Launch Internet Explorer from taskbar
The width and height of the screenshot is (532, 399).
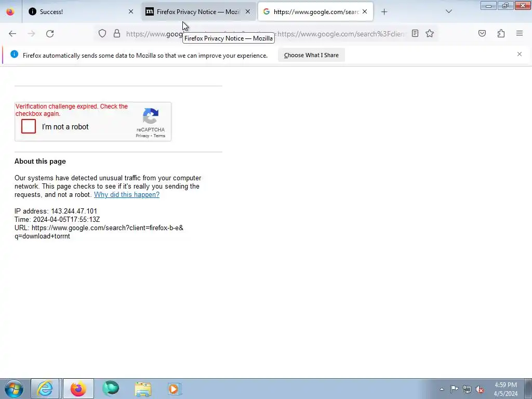45,389
